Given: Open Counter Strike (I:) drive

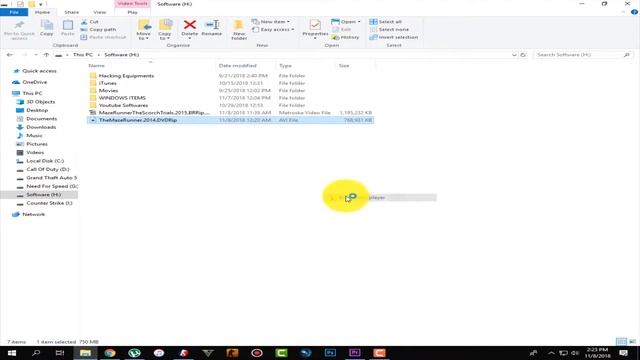Looking at the screenshot, I should 49,203.
